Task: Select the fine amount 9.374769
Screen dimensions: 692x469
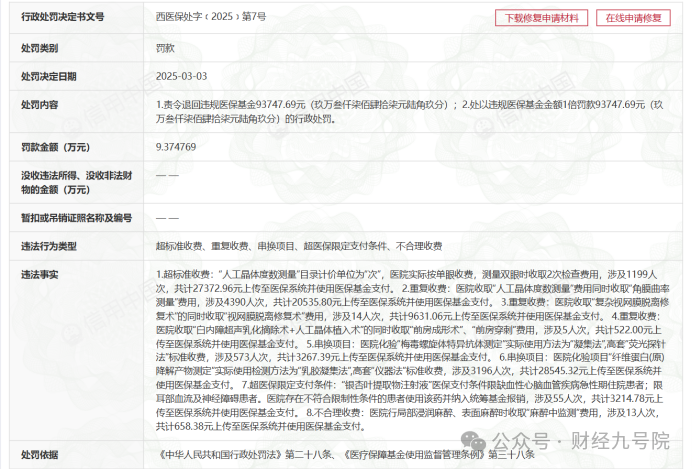Action: 176,147
